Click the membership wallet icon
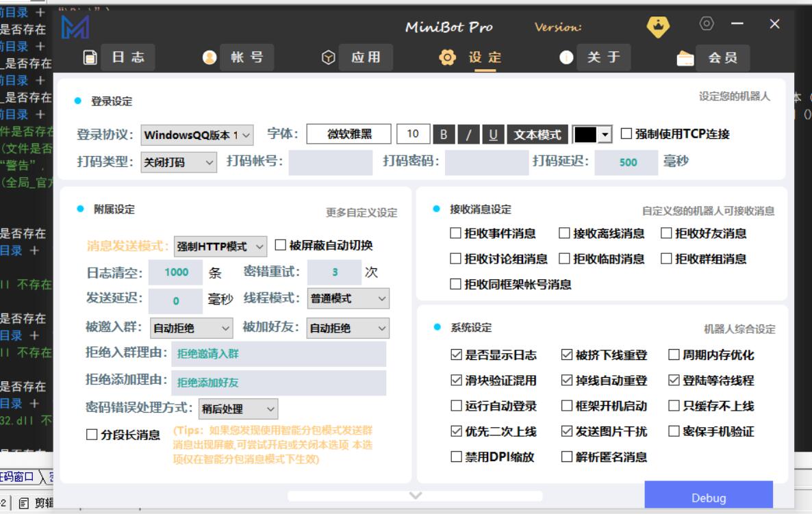This screenshot has height=514, width=812. click(685, 58)
